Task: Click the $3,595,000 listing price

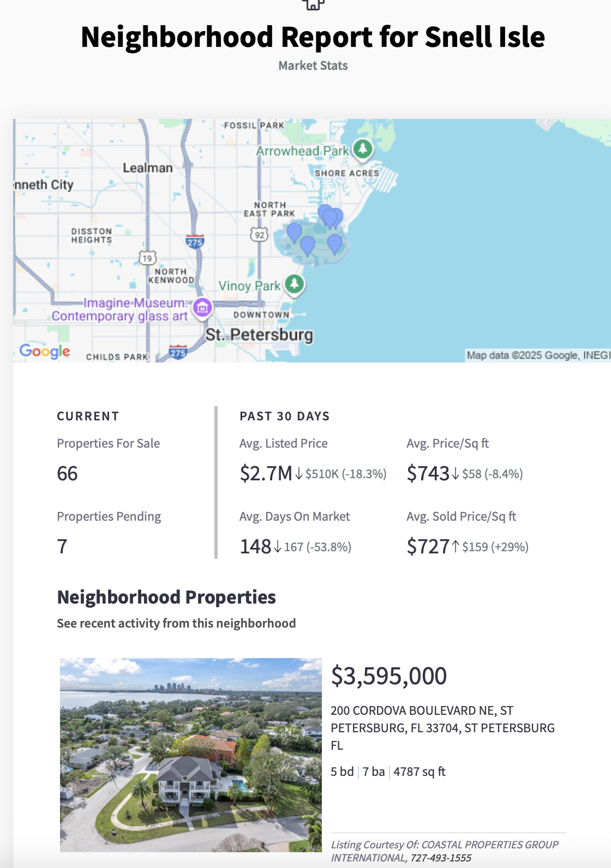Action: point(388,676)
